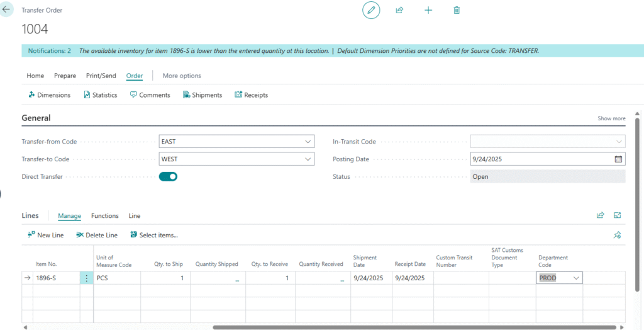644x330 pixels.
Task: Expand the Transfer-from Code dropdown
Action: coord(308,142)
